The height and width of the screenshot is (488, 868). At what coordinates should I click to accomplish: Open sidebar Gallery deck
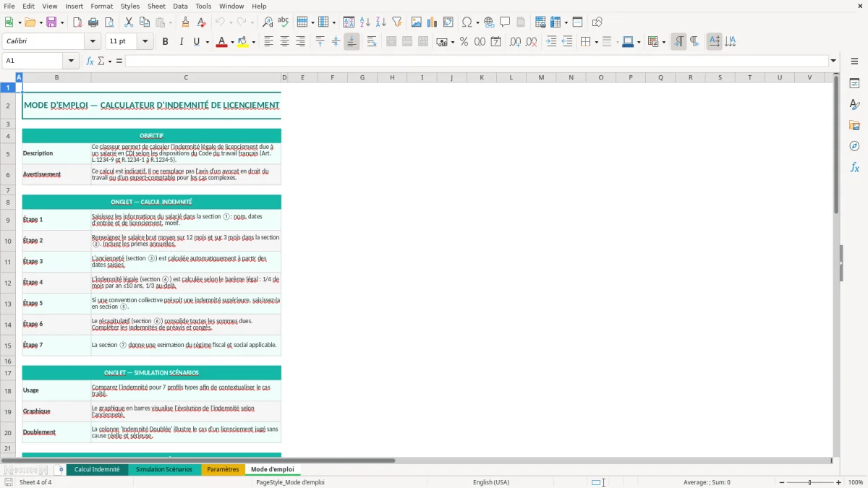coord(854,125)
